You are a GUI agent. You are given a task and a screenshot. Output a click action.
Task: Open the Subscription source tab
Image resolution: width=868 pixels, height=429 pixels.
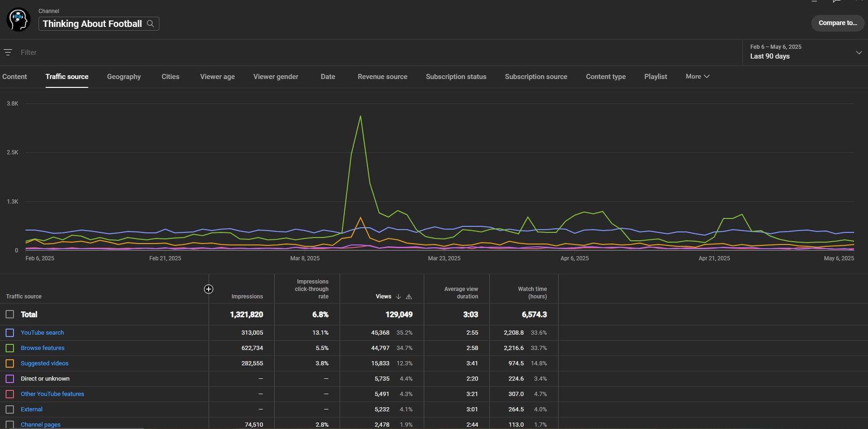[x=536, y=77]
